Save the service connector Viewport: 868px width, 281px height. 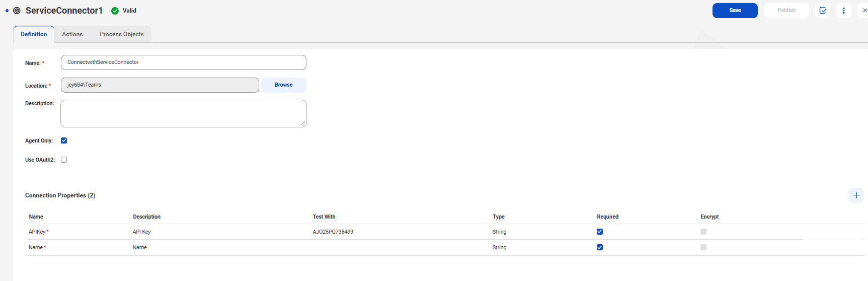pyautogui.click(x=735, y=11)
